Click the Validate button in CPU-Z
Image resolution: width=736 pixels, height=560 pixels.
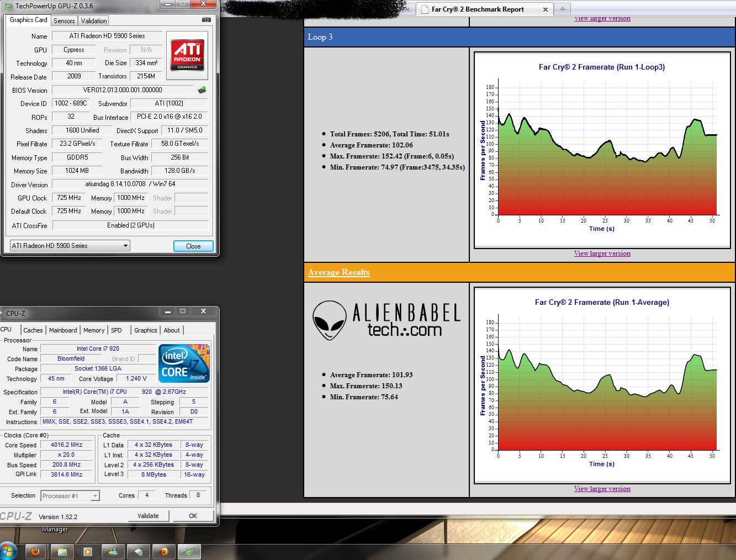coord(148,516)
